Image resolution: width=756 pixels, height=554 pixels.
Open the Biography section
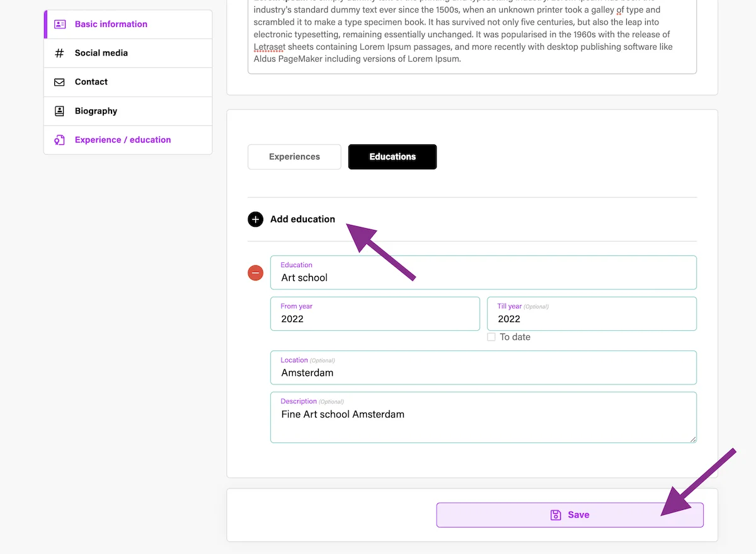pos(128,111)
